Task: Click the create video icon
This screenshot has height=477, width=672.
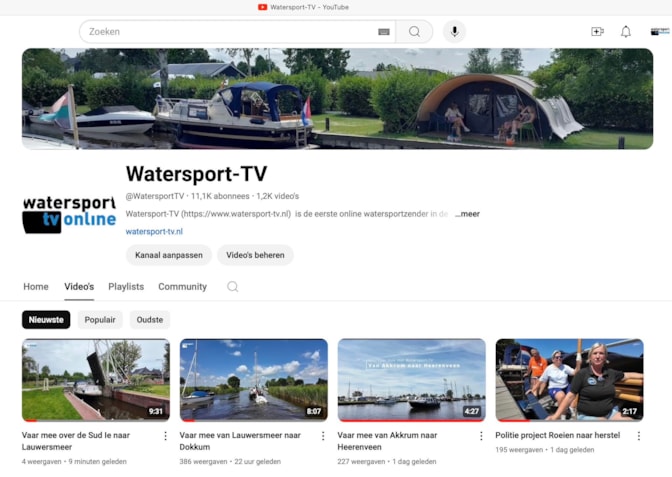Action: tap(597, 32)
